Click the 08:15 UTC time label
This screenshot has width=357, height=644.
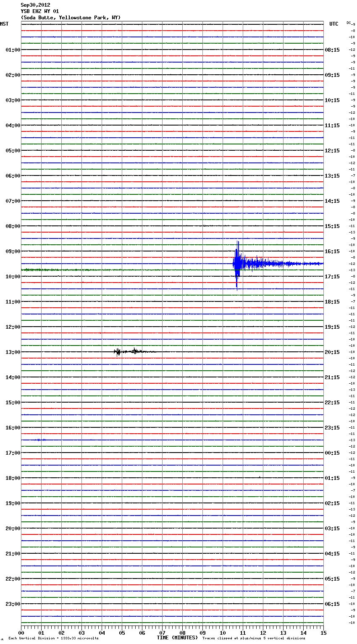tap(332, 50)
